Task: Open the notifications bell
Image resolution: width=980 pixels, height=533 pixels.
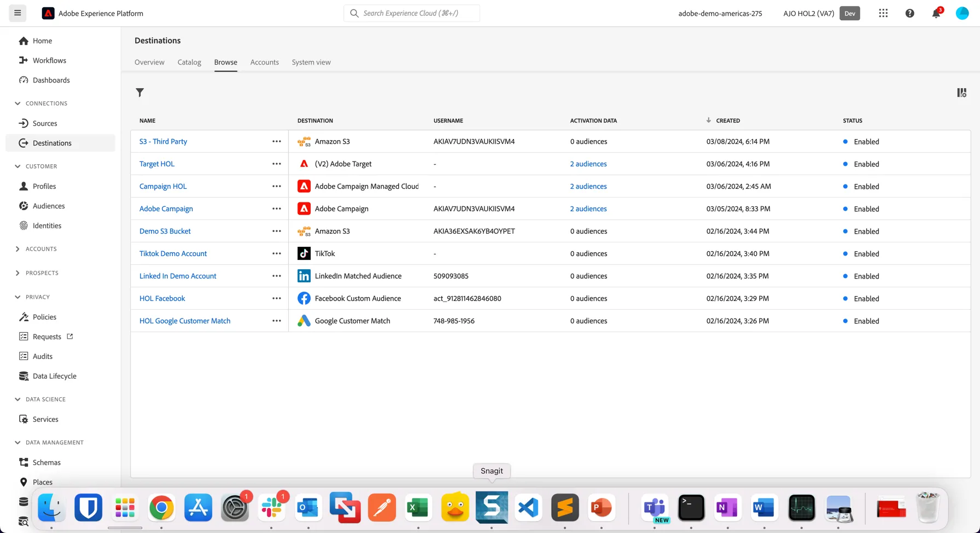Action: (936, 13)
